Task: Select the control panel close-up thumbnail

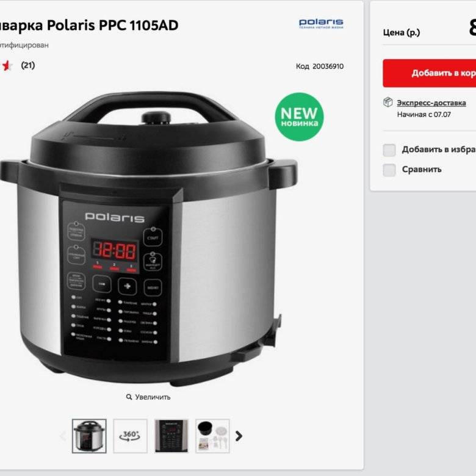Action: point(171,436)
